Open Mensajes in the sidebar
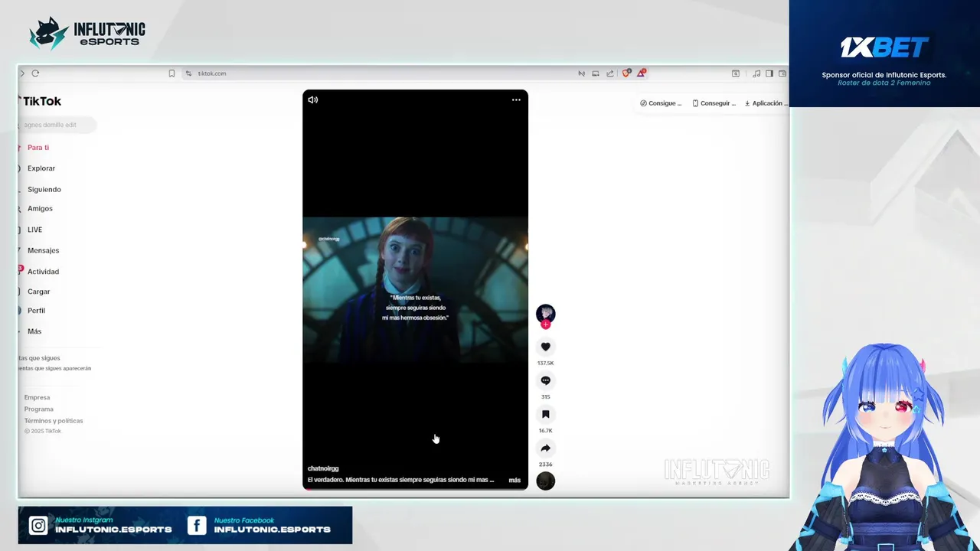 43,250
